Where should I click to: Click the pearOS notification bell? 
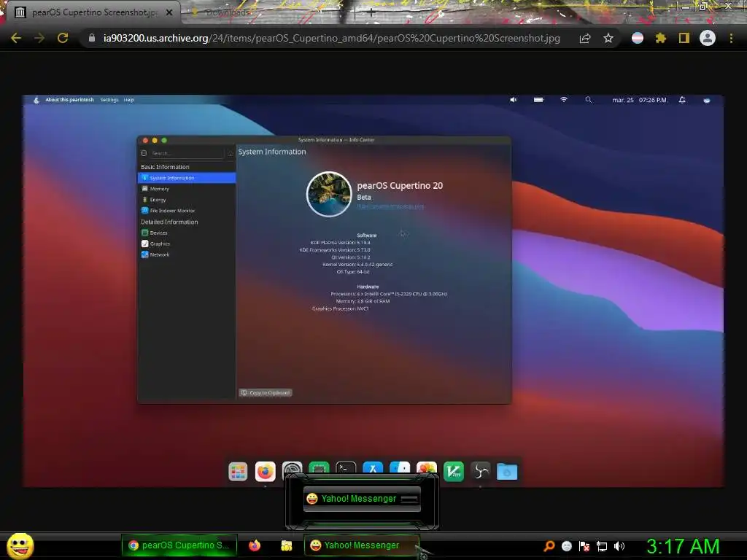pyautogui.click(x=682, y=99)
